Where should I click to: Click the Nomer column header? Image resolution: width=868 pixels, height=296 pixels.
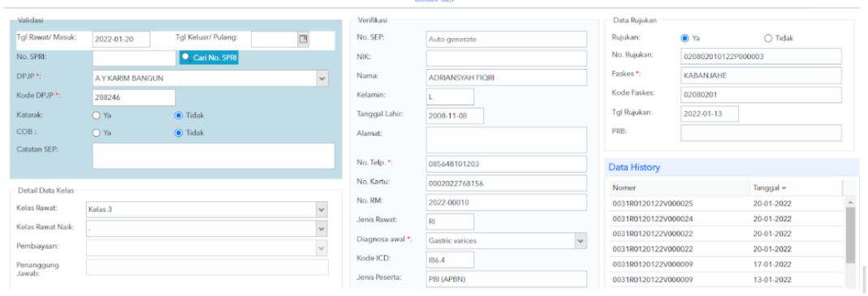click(x=680, y=188)
